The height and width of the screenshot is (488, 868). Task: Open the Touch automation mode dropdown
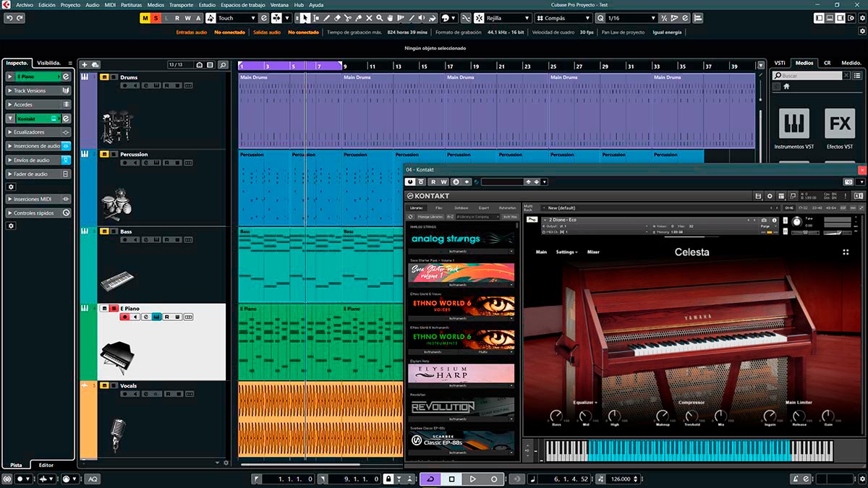pyautogui.click(x=237, y=18)
